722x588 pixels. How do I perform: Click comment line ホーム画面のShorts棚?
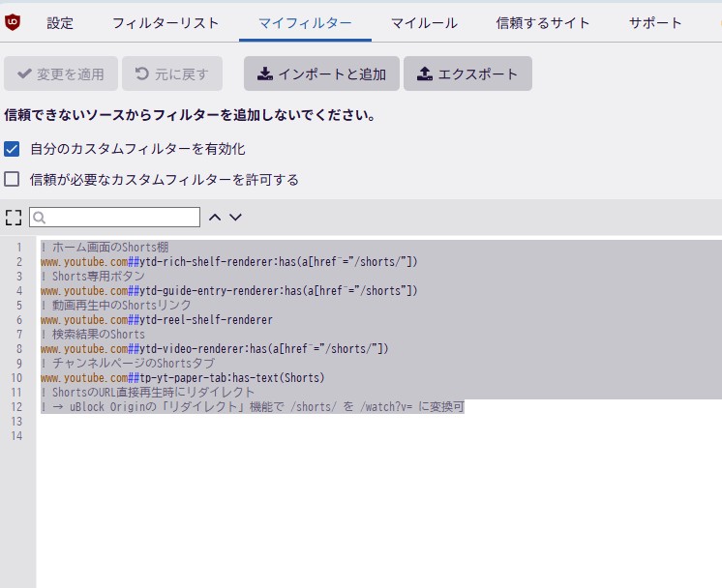tap(105, 247)
